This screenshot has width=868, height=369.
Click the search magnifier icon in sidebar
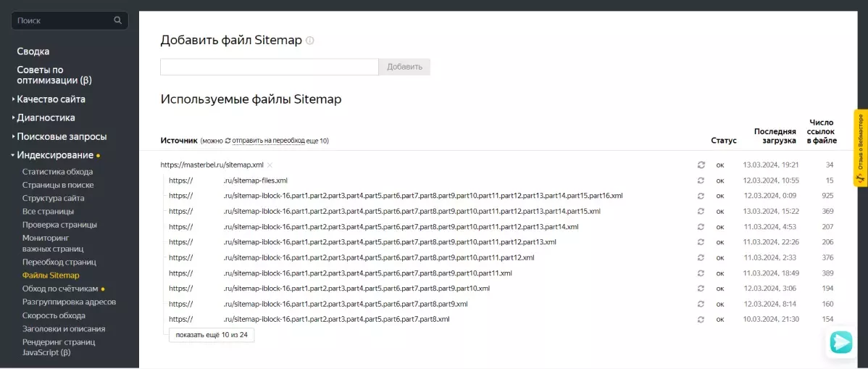tap(117, 20)
